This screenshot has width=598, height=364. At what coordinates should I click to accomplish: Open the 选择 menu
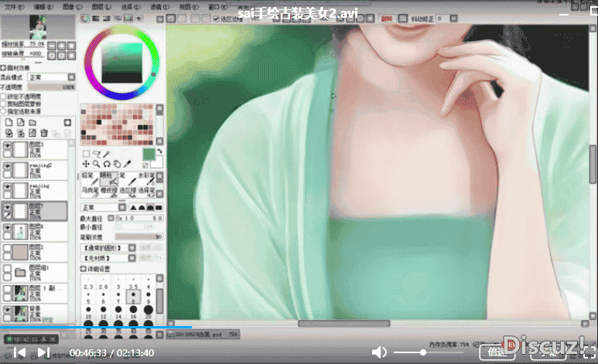click(131, 6)
